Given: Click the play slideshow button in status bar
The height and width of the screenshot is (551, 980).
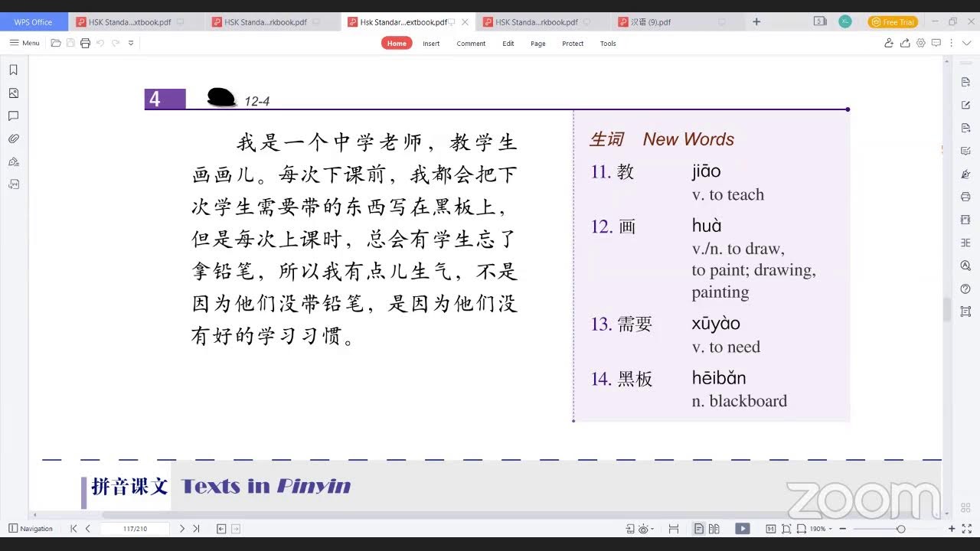Looking at the screenshot, I should coord(743,529).
